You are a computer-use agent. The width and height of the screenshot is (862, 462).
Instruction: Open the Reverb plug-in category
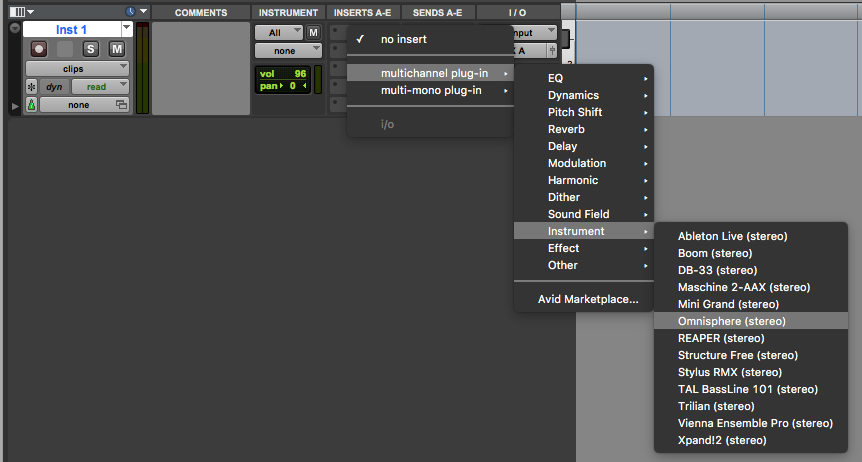584,129
